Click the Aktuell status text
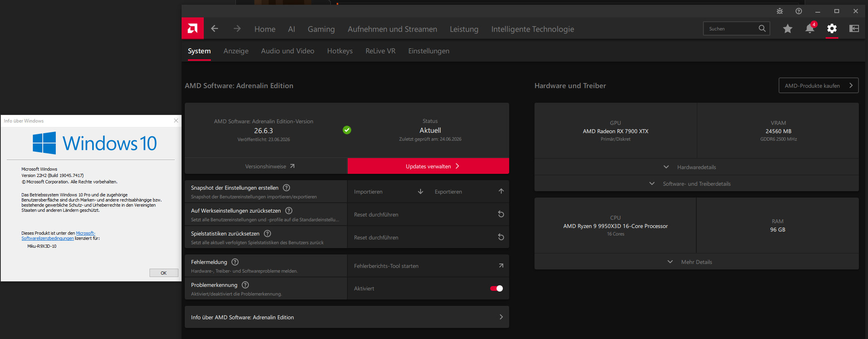Image resolution: width=868 pixels, height=339 pixels. [430, 130]
